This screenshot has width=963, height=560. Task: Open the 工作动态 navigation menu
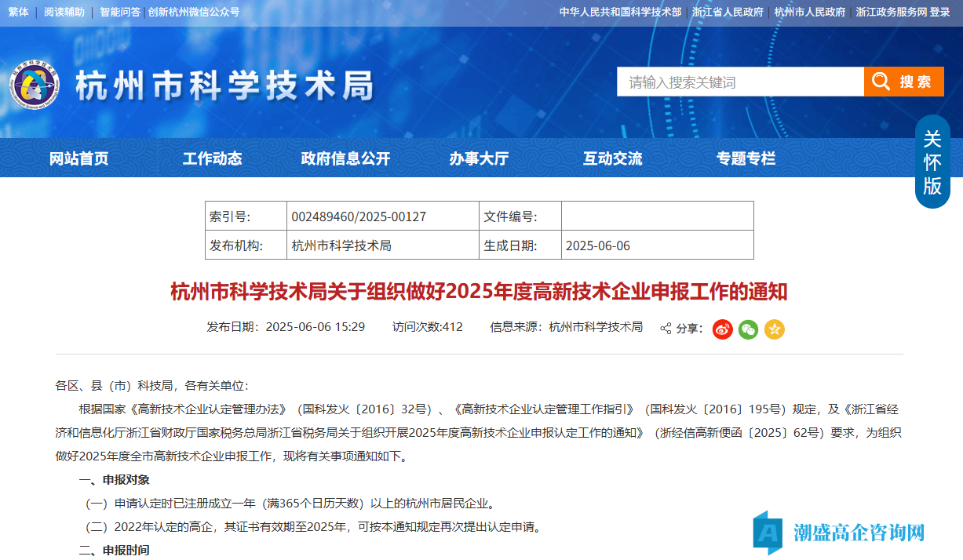pyautogui.click(x=212, y=158)
